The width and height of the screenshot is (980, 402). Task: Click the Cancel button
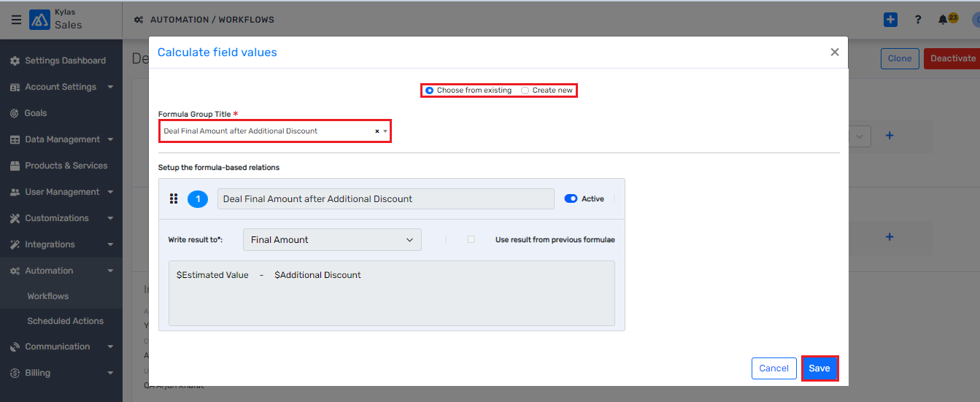click(773, 368)
